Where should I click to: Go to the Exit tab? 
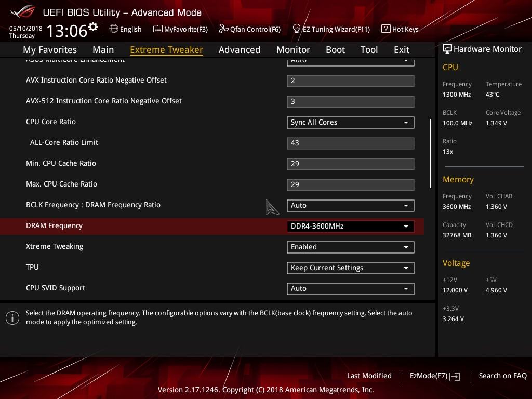[x=402, y=49]
